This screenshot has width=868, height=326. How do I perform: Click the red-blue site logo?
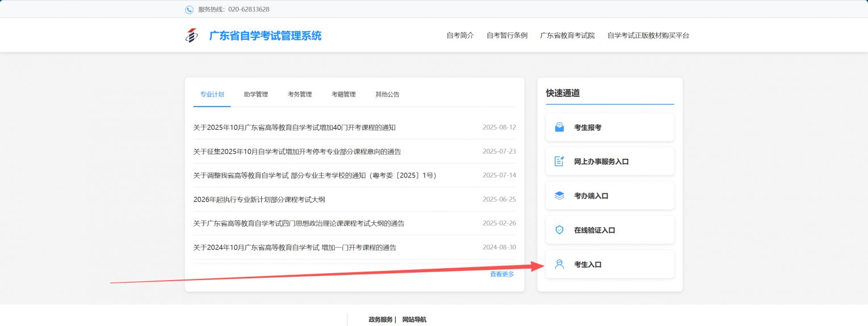[x=192, y=36]
